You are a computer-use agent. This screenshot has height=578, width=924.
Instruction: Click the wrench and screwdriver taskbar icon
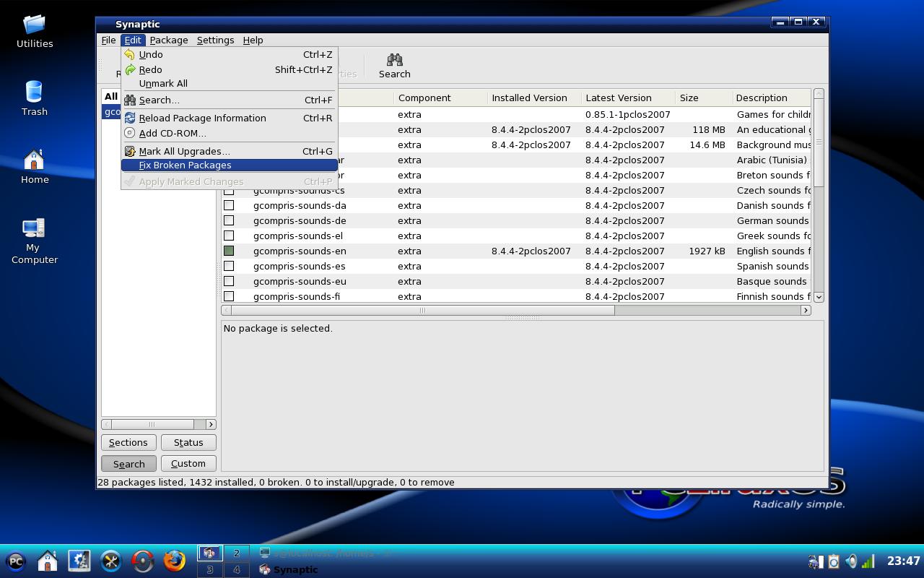click(111, 561)
